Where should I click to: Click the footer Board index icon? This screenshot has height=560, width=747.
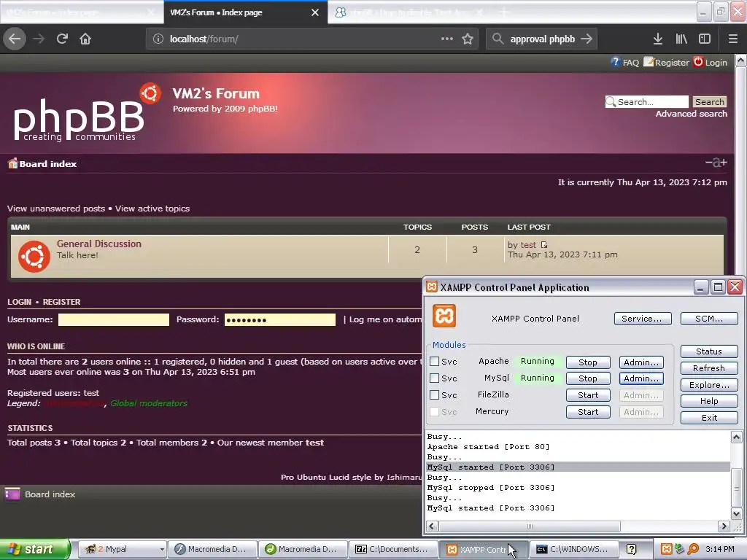click(12, 494)
